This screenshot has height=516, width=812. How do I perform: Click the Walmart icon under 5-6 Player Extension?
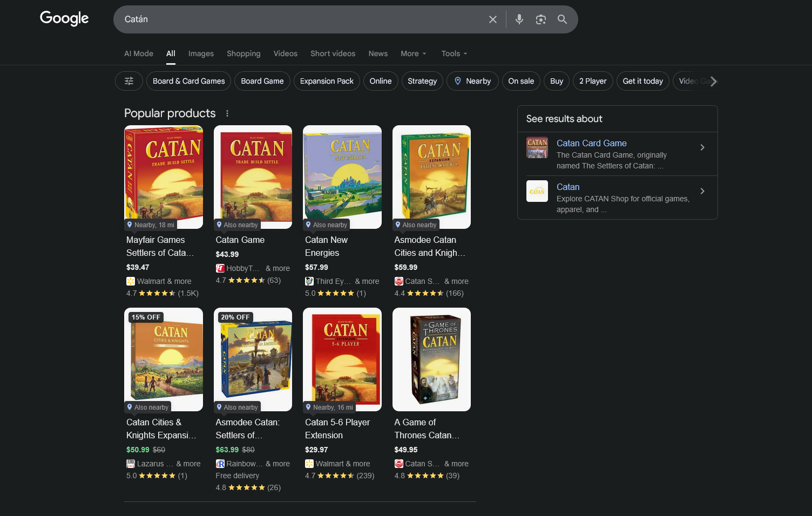(x=309, y=464)
